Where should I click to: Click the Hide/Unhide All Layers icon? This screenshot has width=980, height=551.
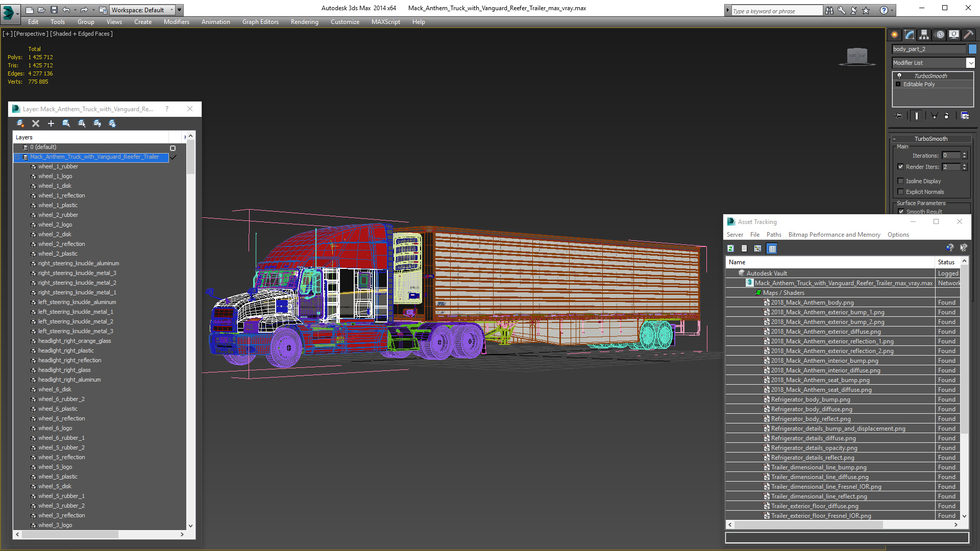point(97,123)
